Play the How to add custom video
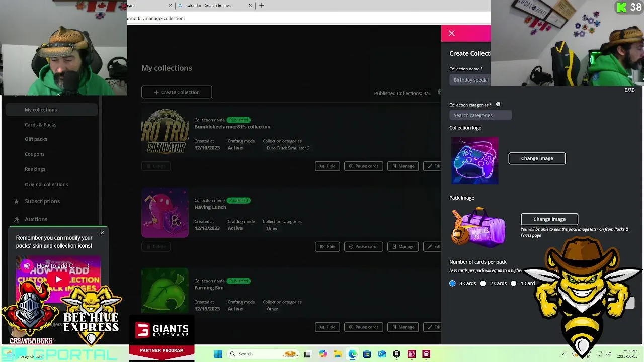This screenshot has height=362, width=644. (x=58, y=280)
